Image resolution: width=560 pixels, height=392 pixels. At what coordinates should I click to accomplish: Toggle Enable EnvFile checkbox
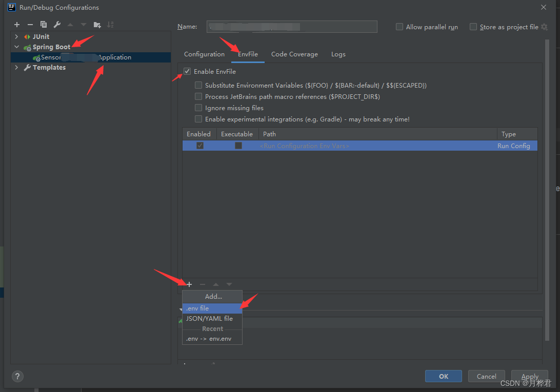pos(187,71)
